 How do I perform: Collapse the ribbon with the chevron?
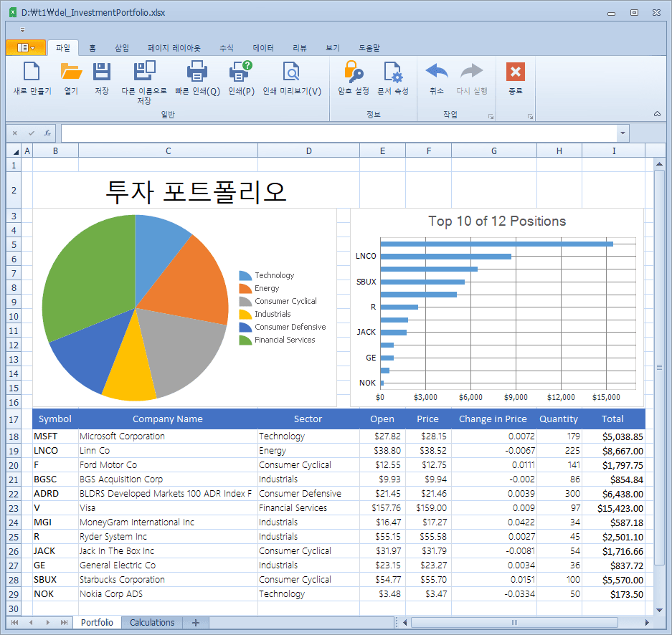click(657, 114)
